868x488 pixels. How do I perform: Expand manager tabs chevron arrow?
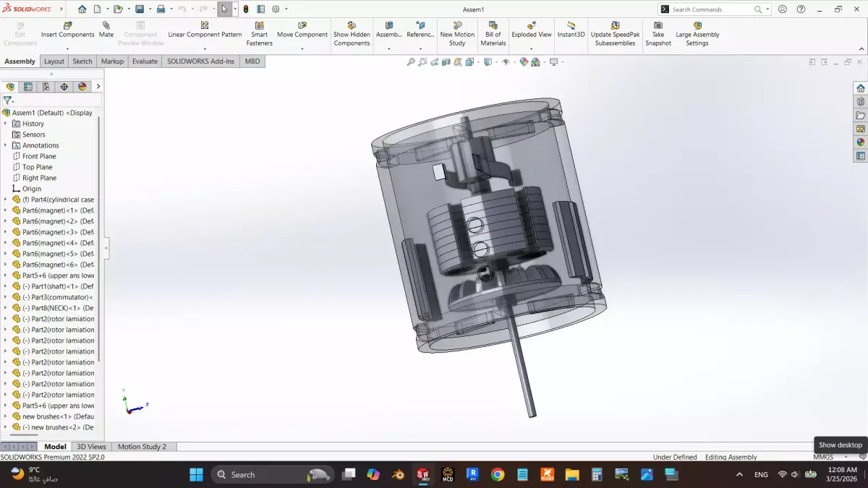[98, 87]
